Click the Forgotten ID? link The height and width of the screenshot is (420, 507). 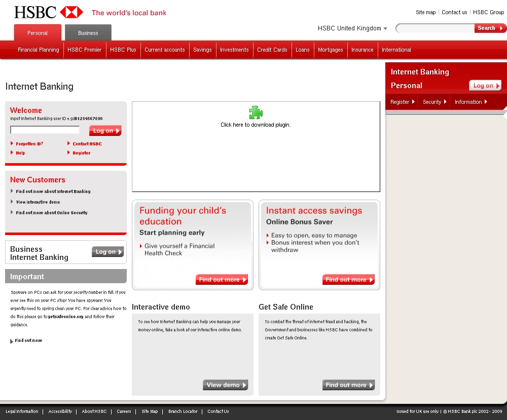29,144
